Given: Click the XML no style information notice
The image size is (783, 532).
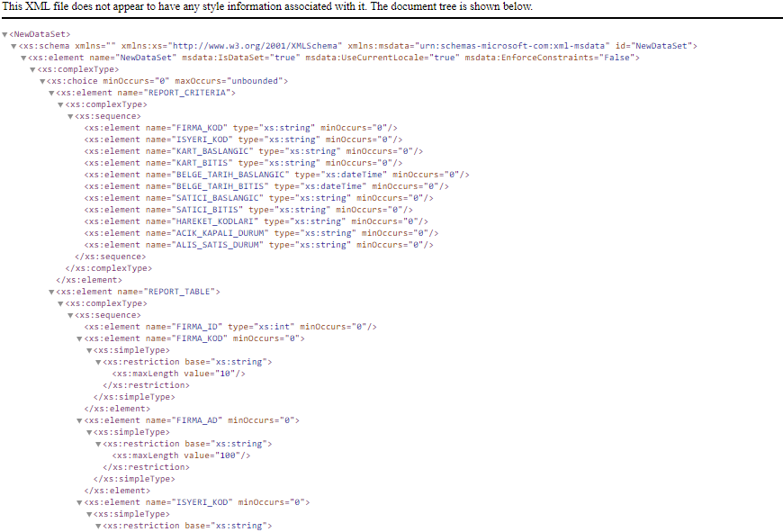Looking at the screenshot, I should 267,7.
